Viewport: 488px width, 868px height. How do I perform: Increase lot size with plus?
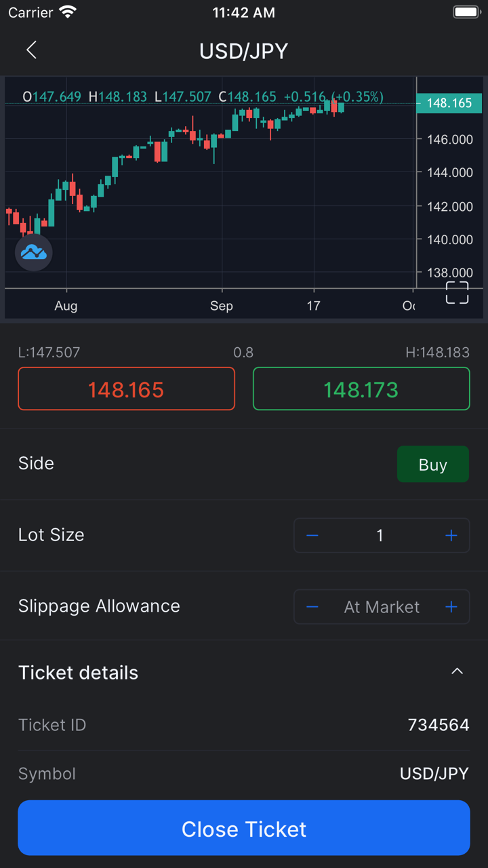pyautogui.click(x=451, y=536)
